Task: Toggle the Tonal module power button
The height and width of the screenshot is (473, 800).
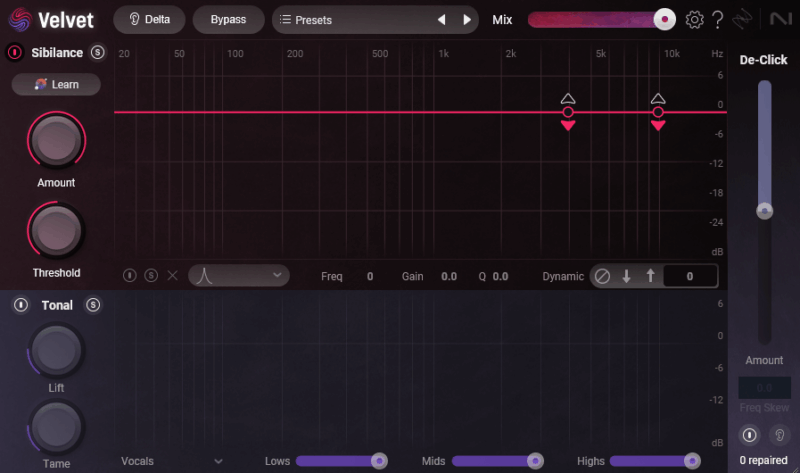Action: coord(21,305)
